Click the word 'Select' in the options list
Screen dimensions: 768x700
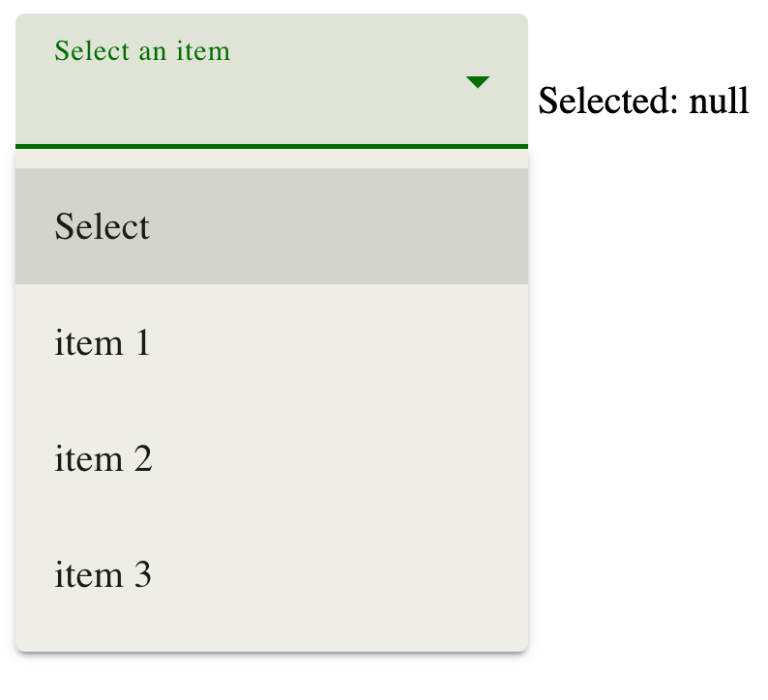point(102,226)
